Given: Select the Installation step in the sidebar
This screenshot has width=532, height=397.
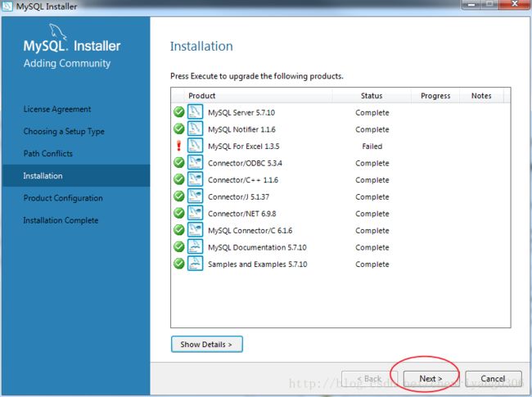Looking at the screenshot, I should pyautogui.click(x=76, y=176).
